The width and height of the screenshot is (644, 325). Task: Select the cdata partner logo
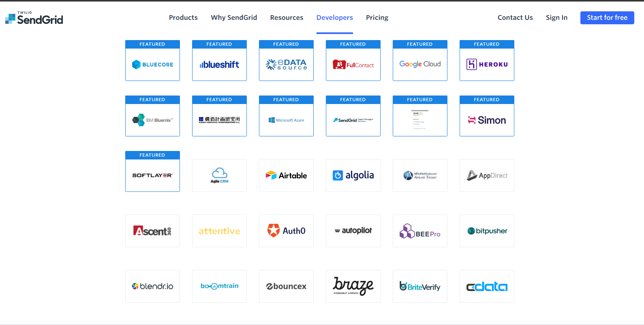click(487, 286)
